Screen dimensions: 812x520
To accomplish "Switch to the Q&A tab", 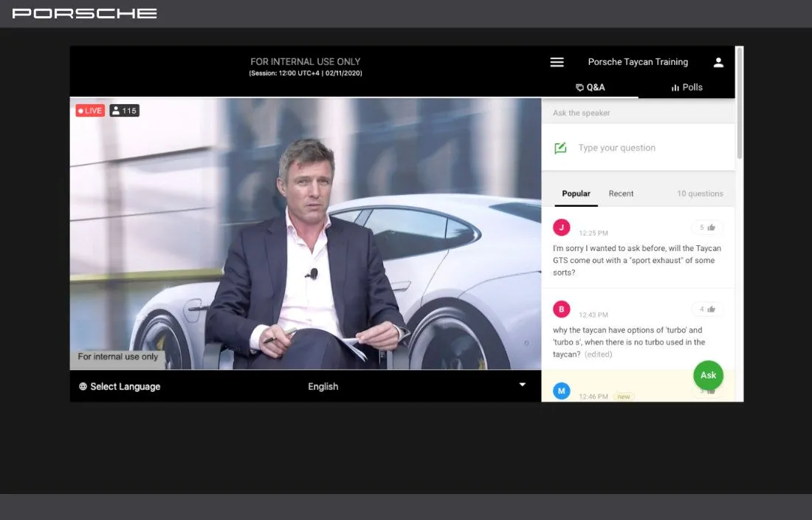I will (x=590, y=88).
